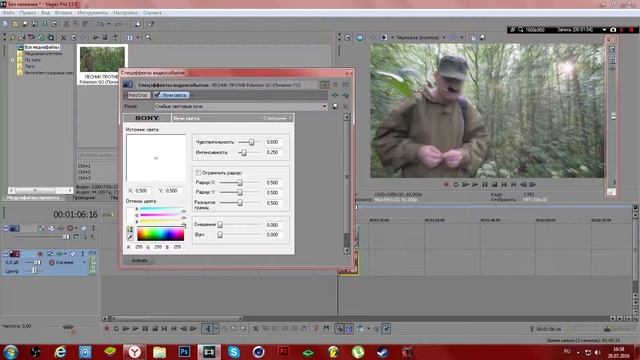The width and height of the screenshot is (640, 360).
Task: Adjust the Радиус X slider
Action: coord(240,182)
